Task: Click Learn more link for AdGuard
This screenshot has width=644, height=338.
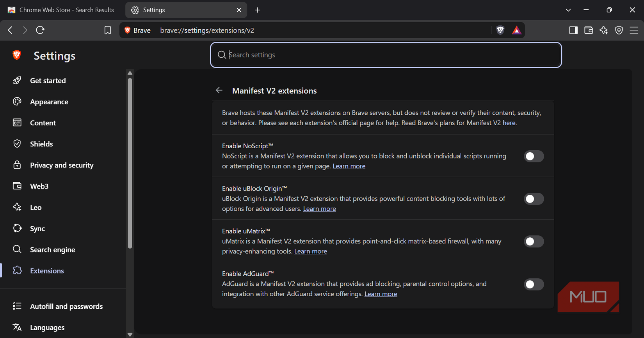Action: pyautogui.click(x=381, y=294)
